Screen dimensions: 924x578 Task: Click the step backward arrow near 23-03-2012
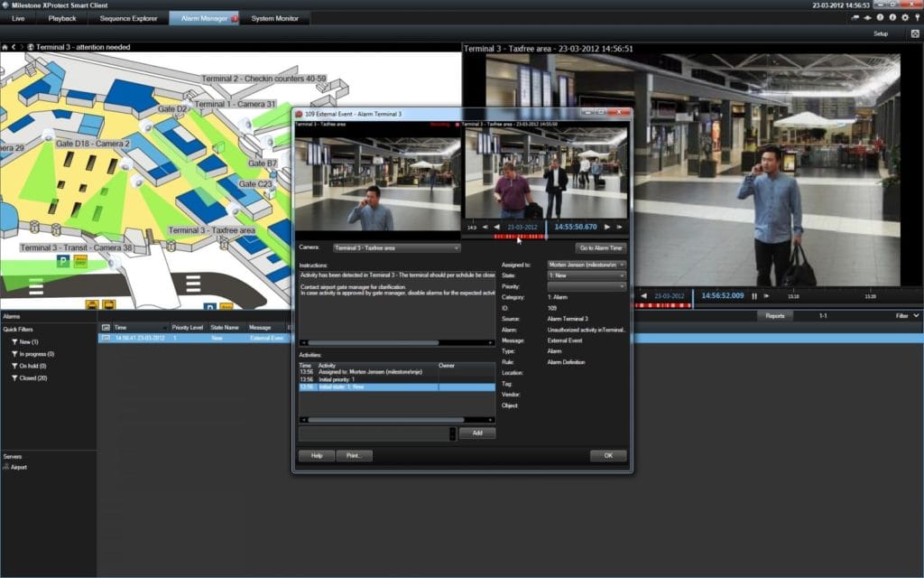495,227
